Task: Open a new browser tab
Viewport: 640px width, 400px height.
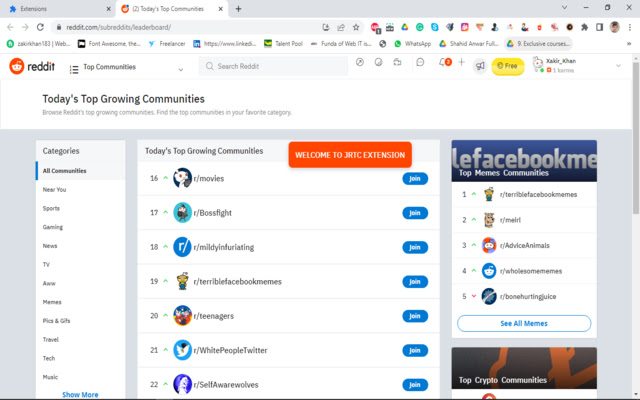Action: 238,9
